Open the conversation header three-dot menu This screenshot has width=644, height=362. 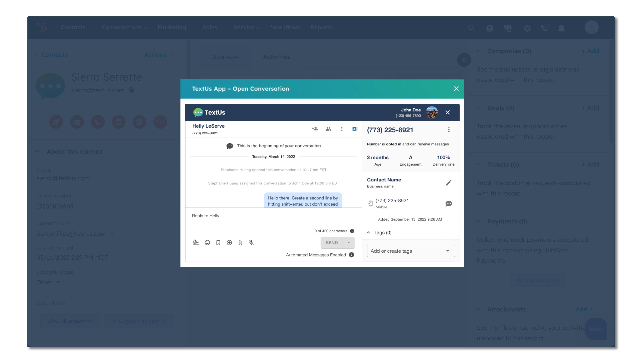[342, 129]
